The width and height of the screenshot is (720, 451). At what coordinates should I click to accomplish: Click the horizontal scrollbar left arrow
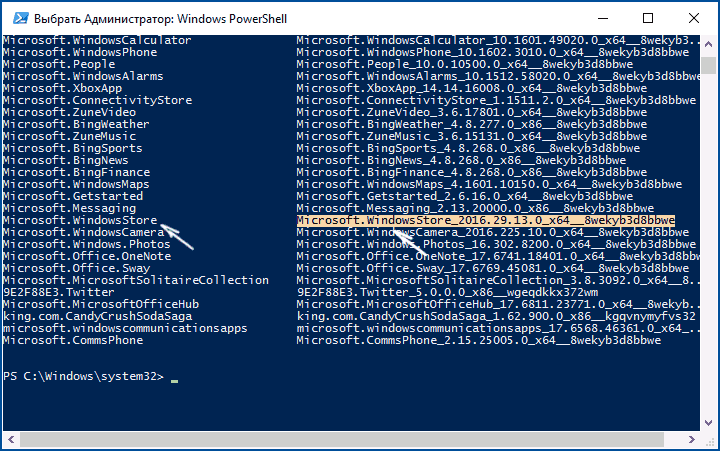(x=11, y=440)
